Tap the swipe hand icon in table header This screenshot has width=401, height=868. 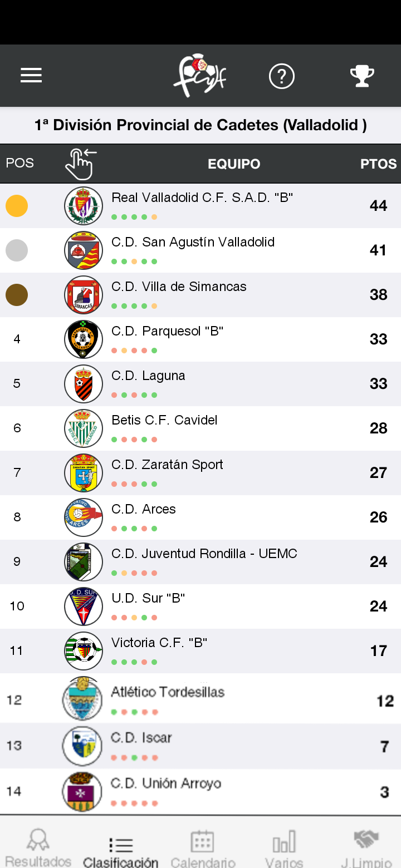[x=81, y=164]
